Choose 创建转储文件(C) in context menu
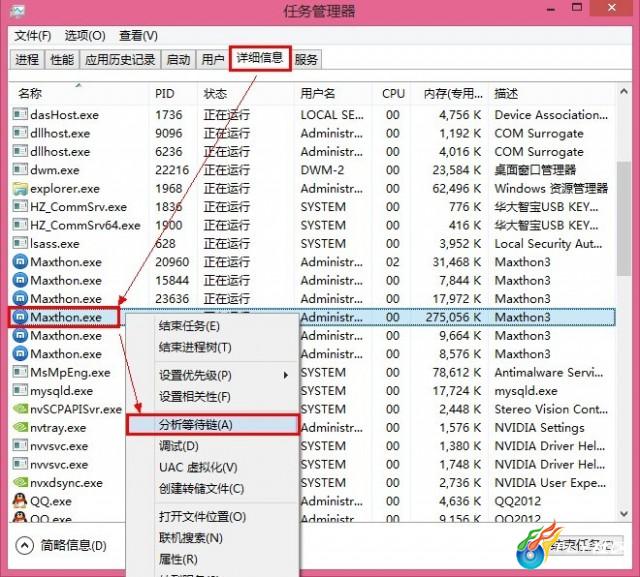The width and height of the screenshot is (640, 577). point(213,488)
